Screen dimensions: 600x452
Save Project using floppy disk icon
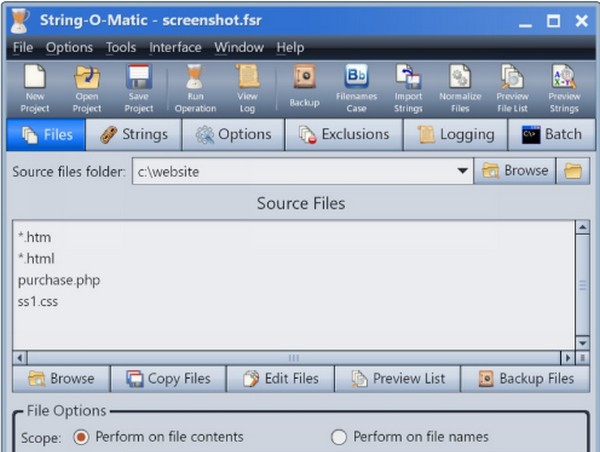pyautogui.click(x=139, y=89)
